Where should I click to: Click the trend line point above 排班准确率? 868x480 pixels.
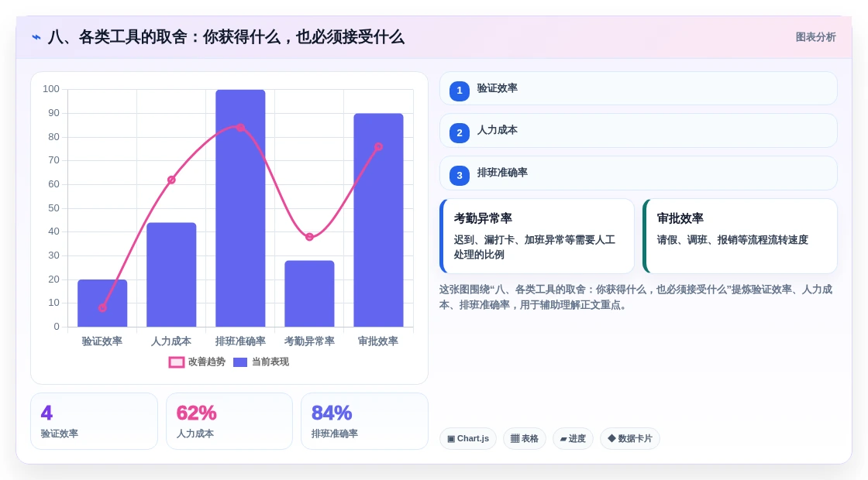coord(240,128)
